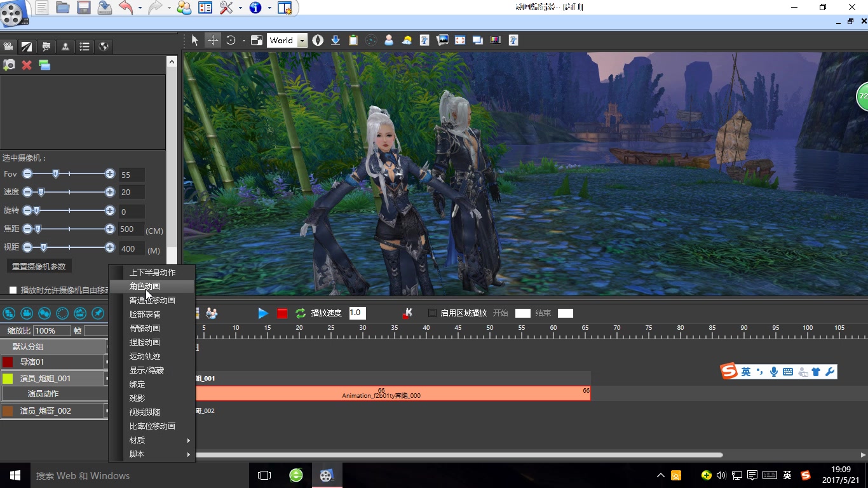Choose 视线跟随 from context menu
868x488 pixels.
[x=153, y=412]
